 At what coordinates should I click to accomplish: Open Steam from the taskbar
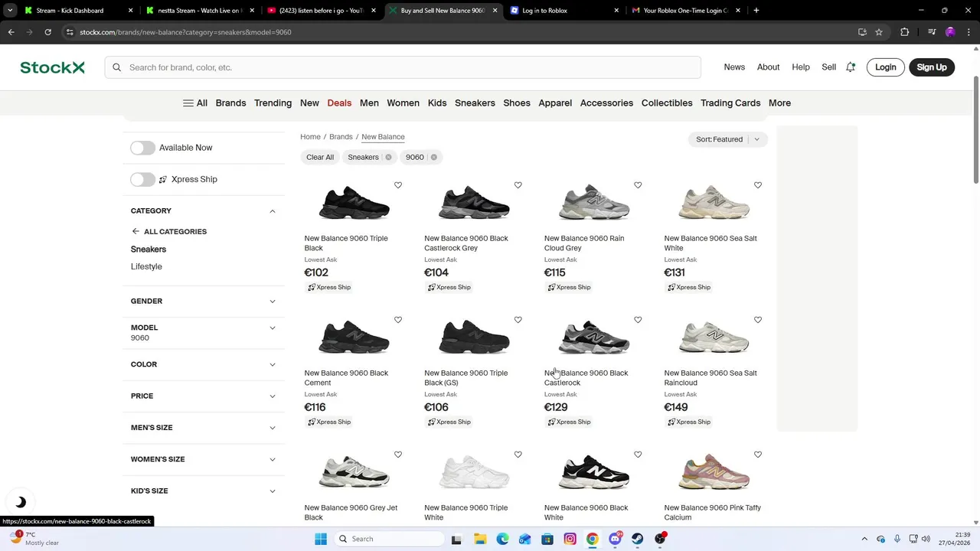coord(637,539)
